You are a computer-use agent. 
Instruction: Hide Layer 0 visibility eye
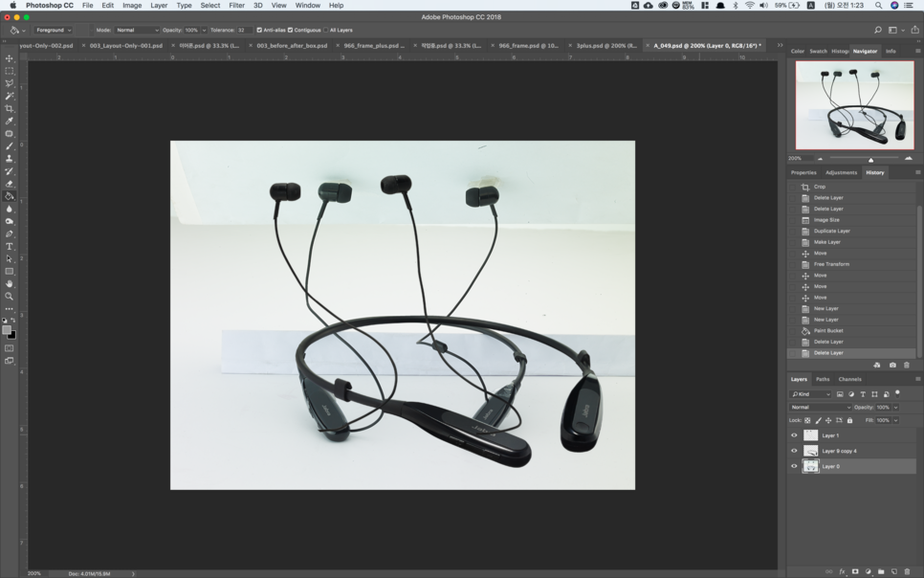pos(794,466)
